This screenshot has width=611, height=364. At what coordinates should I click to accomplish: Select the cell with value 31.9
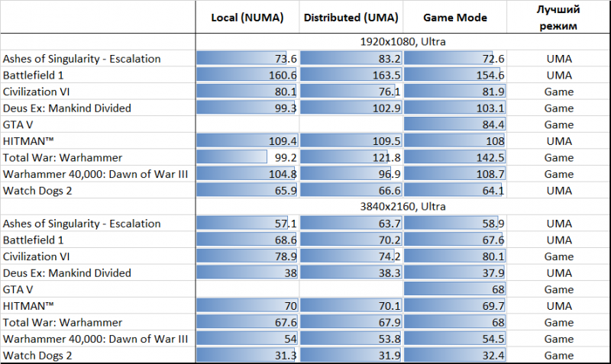(351, 355)
